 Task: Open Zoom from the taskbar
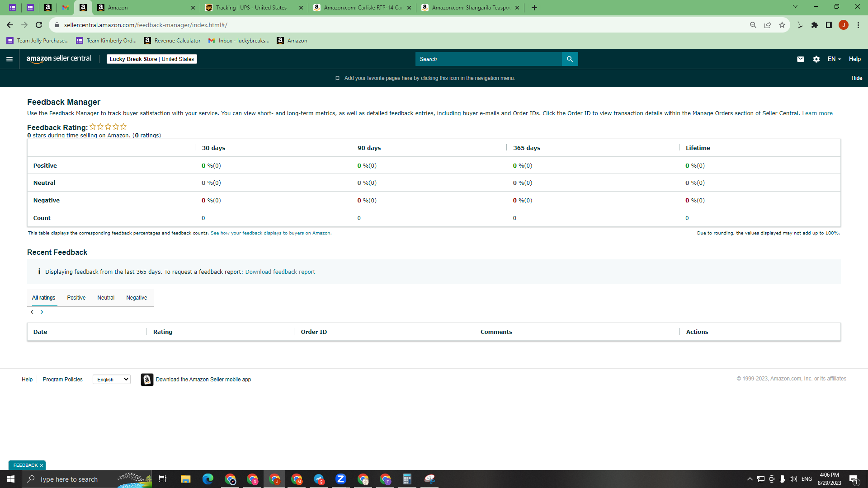coord(341,479)
